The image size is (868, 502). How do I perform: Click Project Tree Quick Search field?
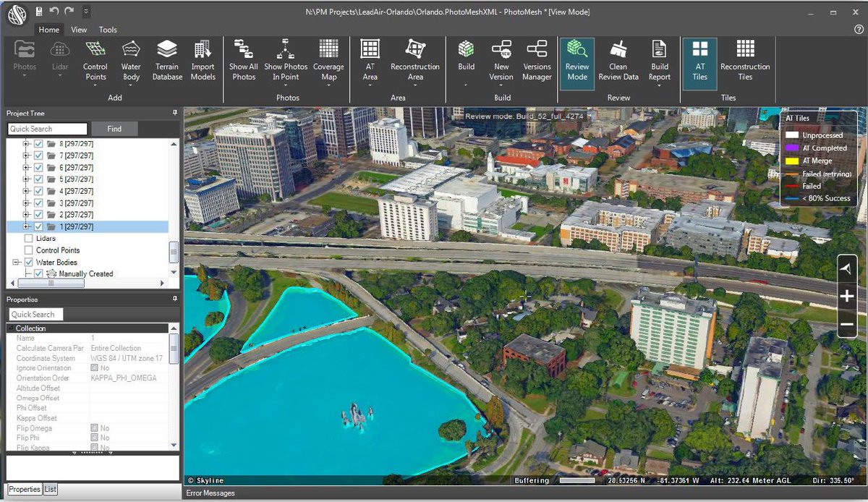click(47, 129)
